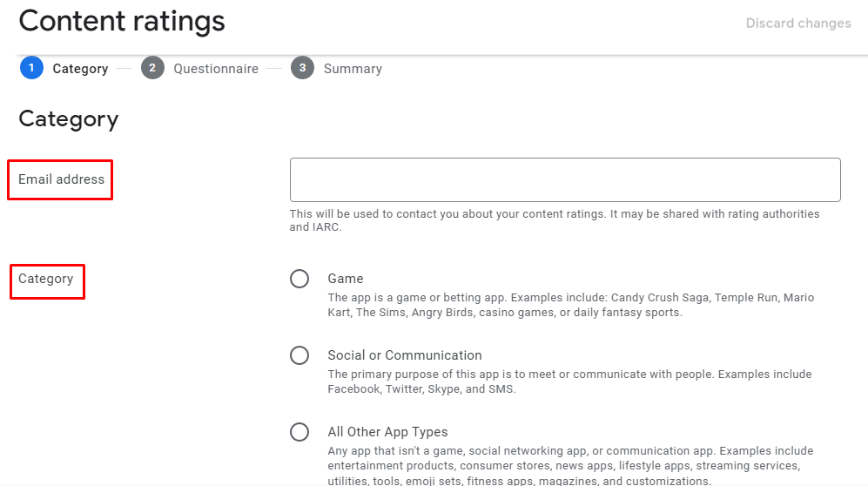The image size is (868, 486).
Task: Focus the Email address text box
Action: click(x=565, y=180)
